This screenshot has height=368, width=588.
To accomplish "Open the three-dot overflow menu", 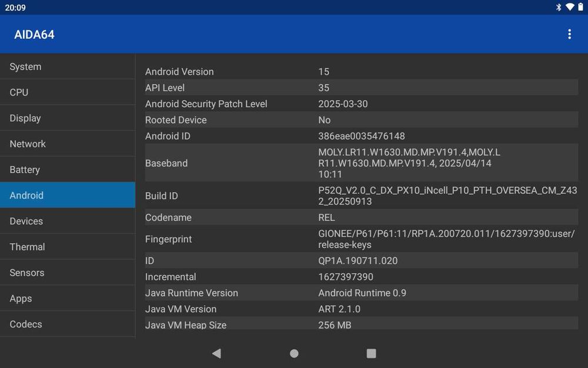I will pos(569,34).
